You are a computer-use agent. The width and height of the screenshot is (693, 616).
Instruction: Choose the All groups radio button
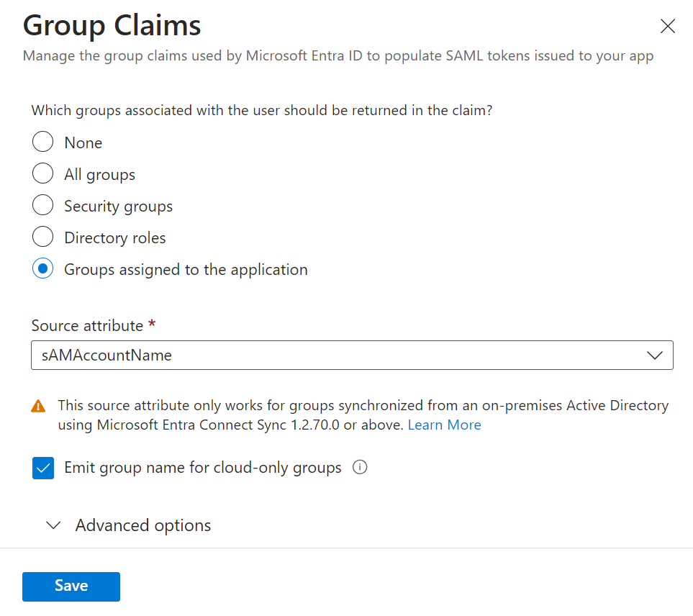coord(43,173)
